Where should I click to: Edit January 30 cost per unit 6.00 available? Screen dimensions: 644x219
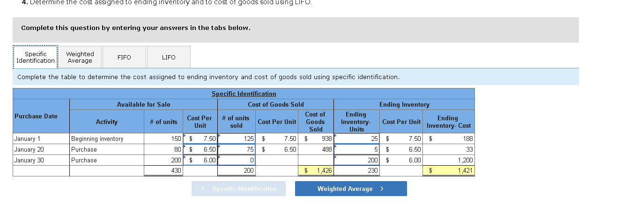point(200,160)
